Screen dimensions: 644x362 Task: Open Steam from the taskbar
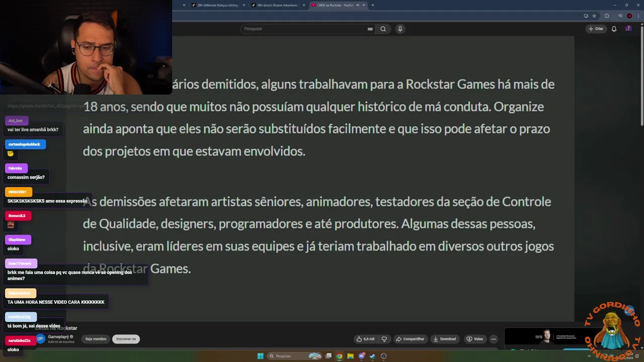tap(372, 356)
